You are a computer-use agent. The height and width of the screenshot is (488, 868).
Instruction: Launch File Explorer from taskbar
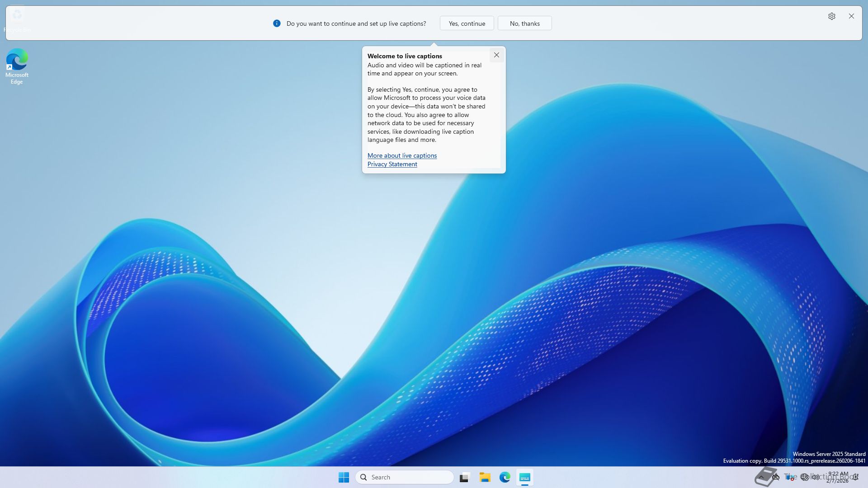pos(485,477)
